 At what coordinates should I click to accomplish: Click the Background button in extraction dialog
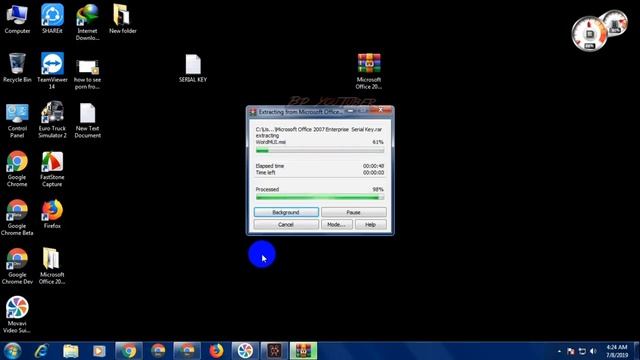[286, 212]
